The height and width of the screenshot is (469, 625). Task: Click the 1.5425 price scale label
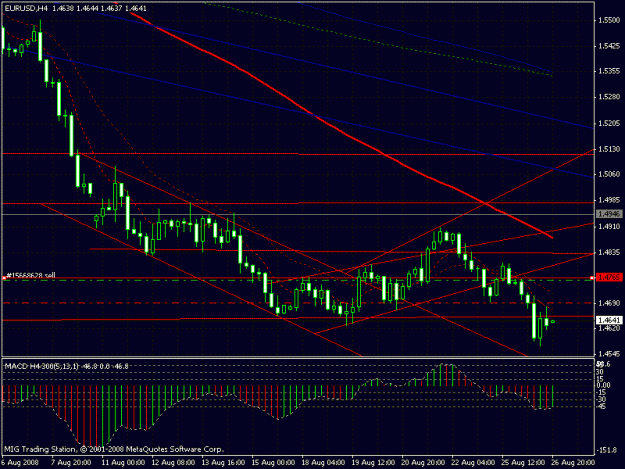[x=609, y=46]
